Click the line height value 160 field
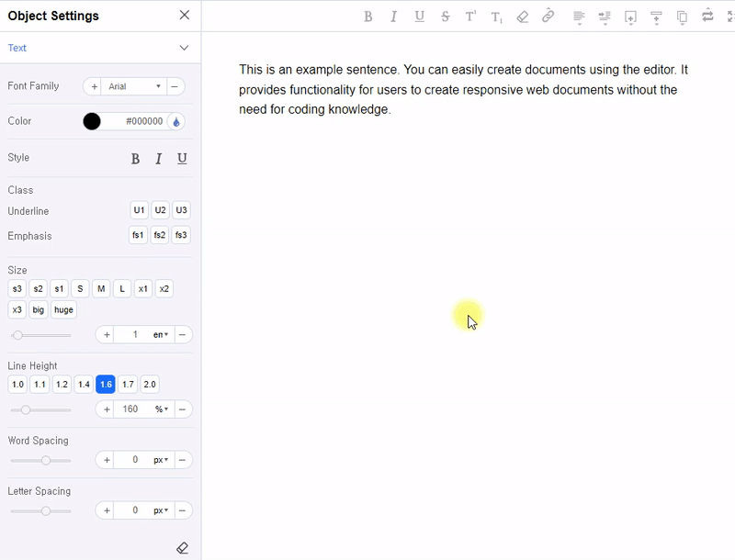 coord(130,409)
